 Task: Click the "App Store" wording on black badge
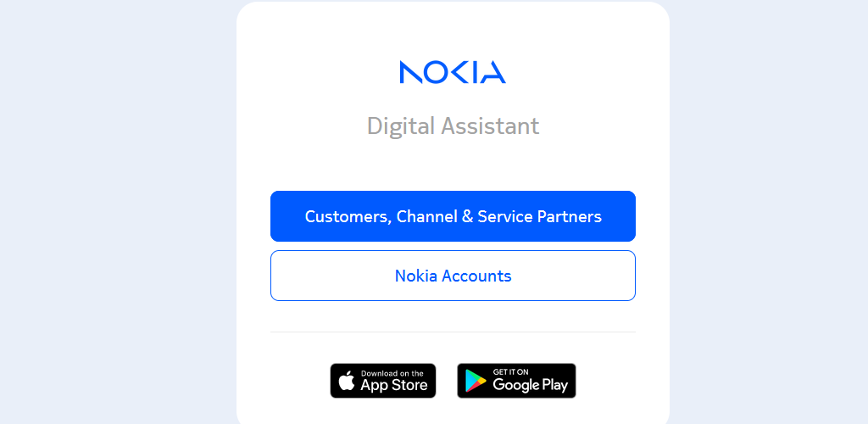coord(394,385)
